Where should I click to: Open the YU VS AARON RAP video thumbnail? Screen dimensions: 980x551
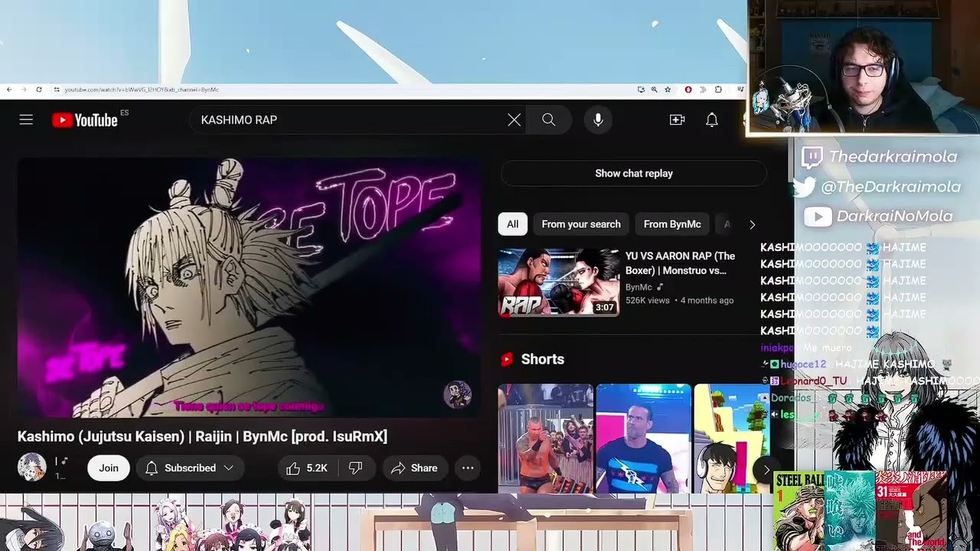coord(559,282)
